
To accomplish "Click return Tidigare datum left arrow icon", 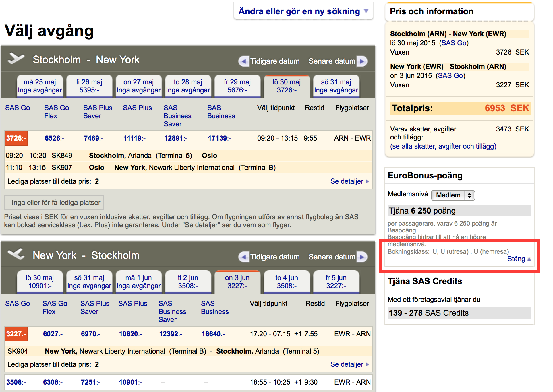I will click(x=243, y=257).
